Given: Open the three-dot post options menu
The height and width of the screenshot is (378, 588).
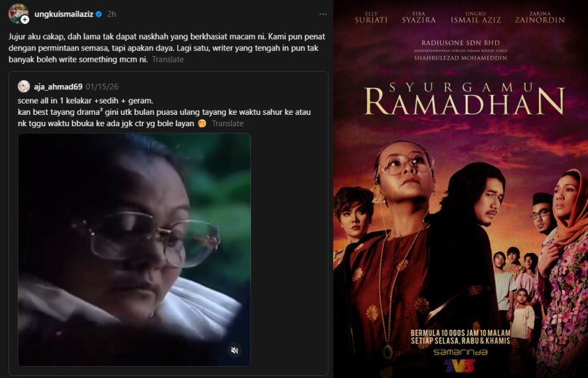Looking at the screenshot, I should (322, 14).
